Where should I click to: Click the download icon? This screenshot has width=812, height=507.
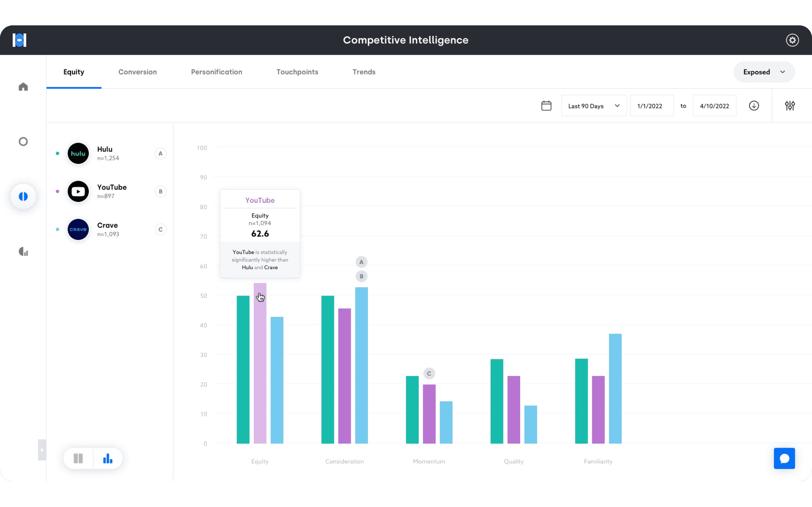pos(754,106)
